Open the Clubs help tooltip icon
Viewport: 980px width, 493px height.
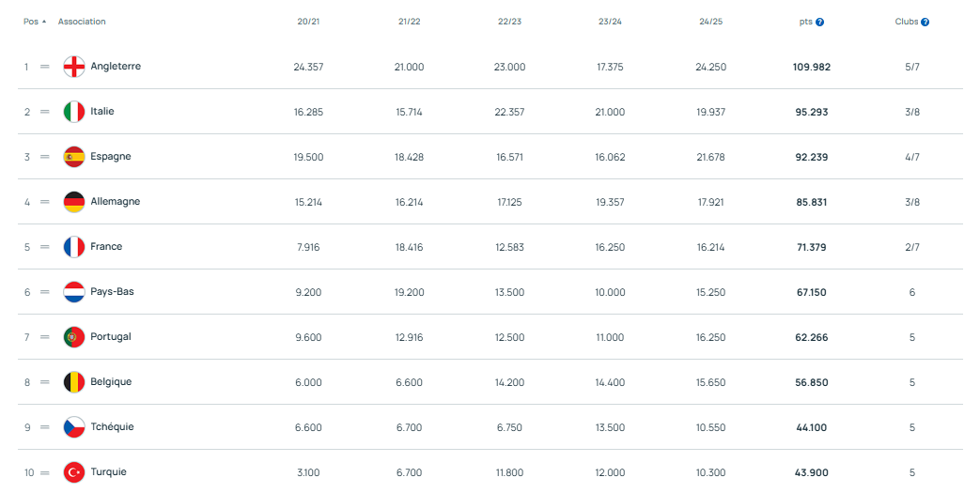point(926,22)
